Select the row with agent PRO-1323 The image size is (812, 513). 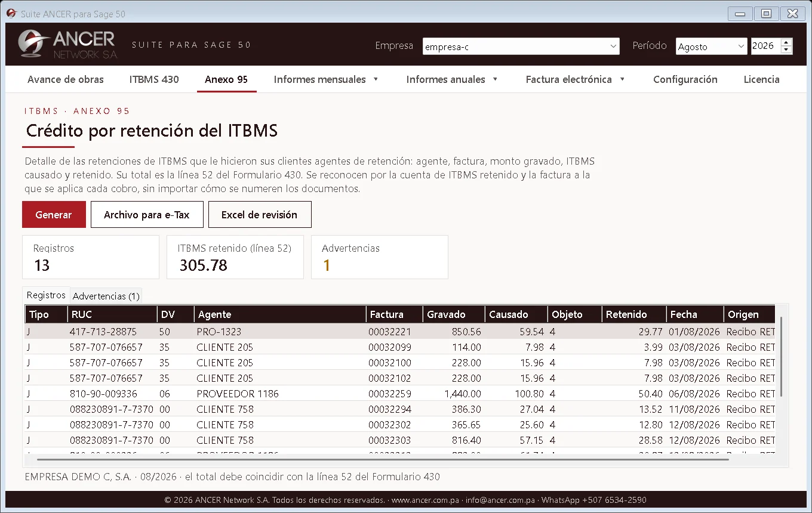point(400,332)
